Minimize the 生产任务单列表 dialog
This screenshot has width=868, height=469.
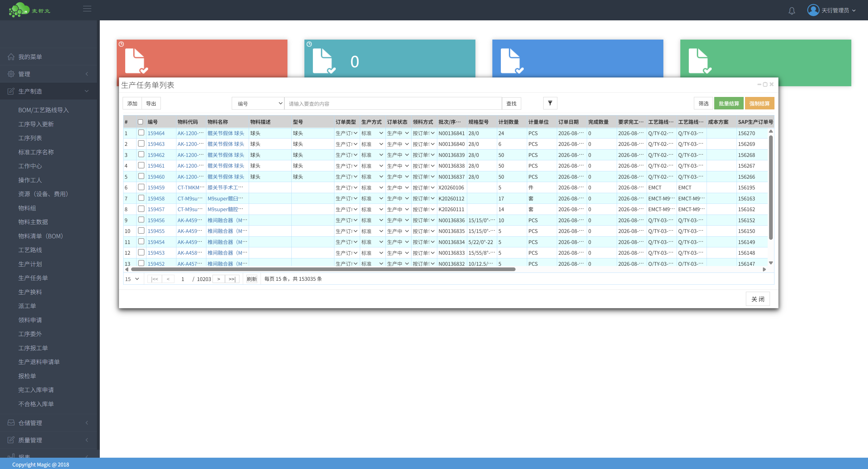pos(759,84)
